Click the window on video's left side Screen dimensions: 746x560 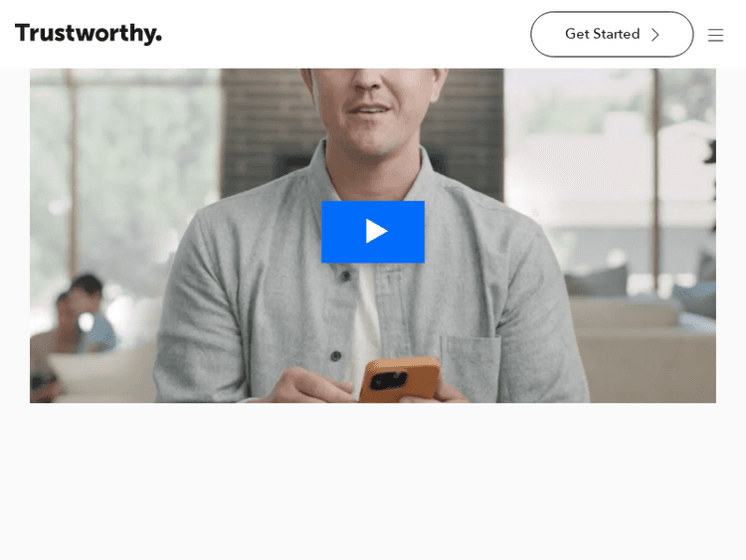point(123,181)
